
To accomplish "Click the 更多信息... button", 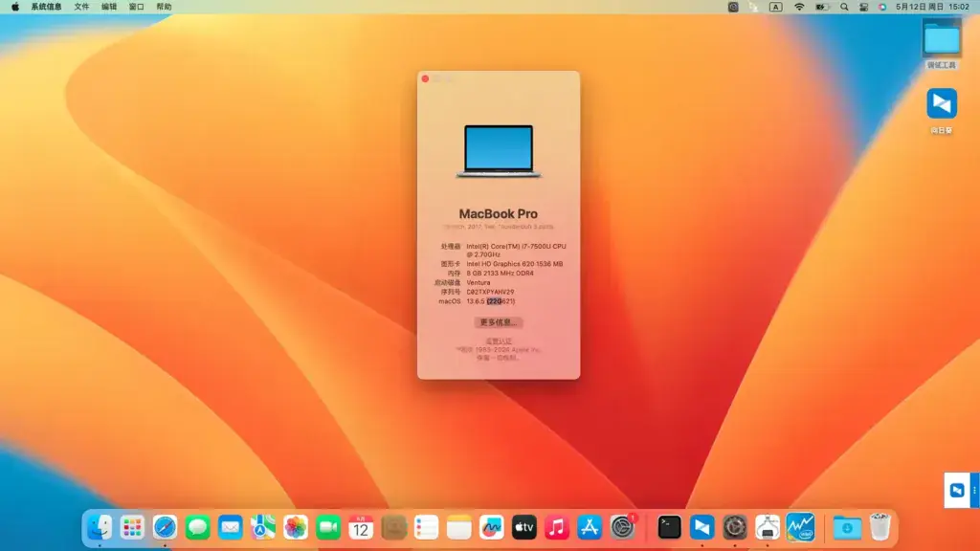I will [498, 322].
